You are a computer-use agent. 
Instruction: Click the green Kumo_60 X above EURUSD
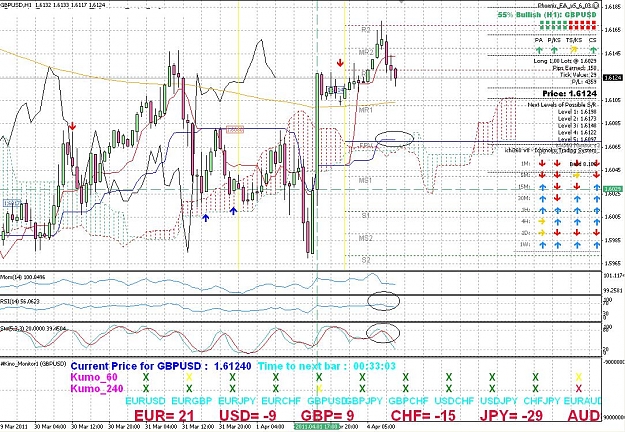pos(146,377)
